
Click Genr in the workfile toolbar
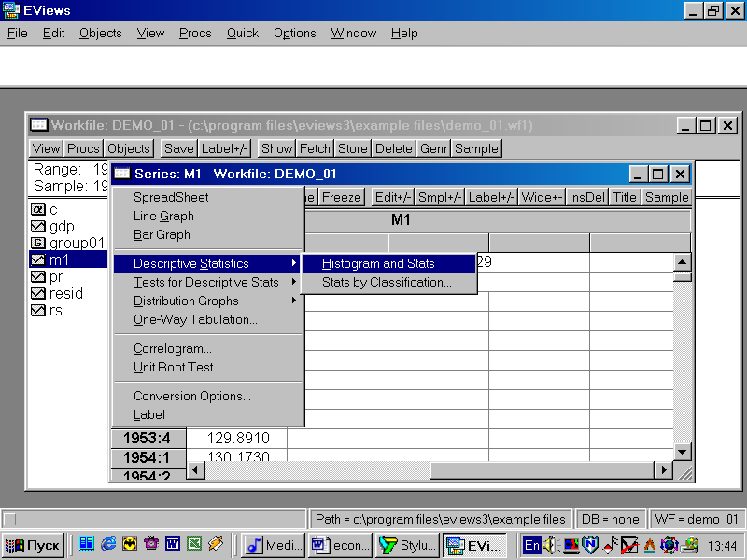tap(433, 149)
